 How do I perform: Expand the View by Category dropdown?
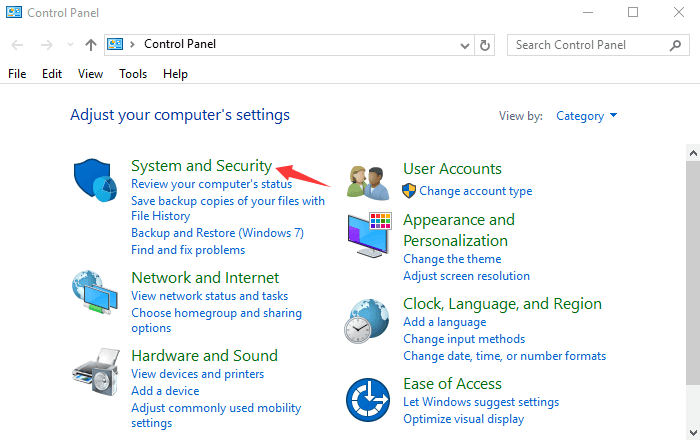coord(586,116)
